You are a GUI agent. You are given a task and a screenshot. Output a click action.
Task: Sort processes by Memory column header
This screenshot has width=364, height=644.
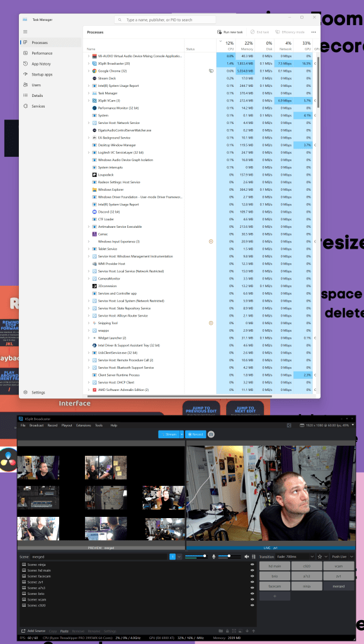[x=245, y=45]
